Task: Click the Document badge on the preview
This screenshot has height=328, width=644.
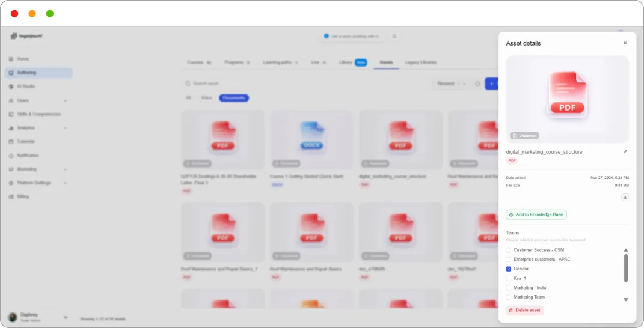Action: pyautogui.click(x=524, y=136)
